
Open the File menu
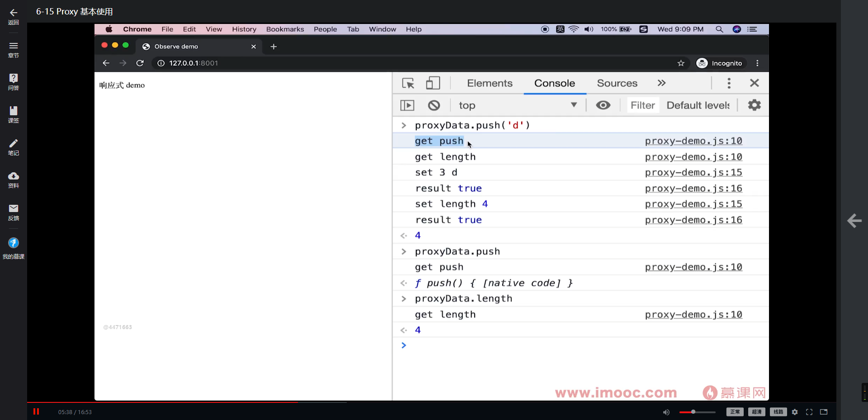(167, 29)
